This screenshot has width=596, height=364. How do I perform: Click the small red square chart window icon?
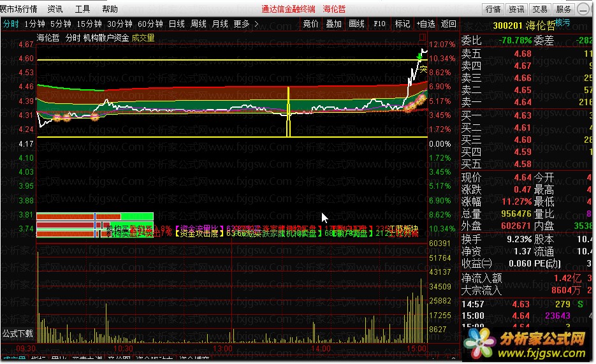pos(422,37)
